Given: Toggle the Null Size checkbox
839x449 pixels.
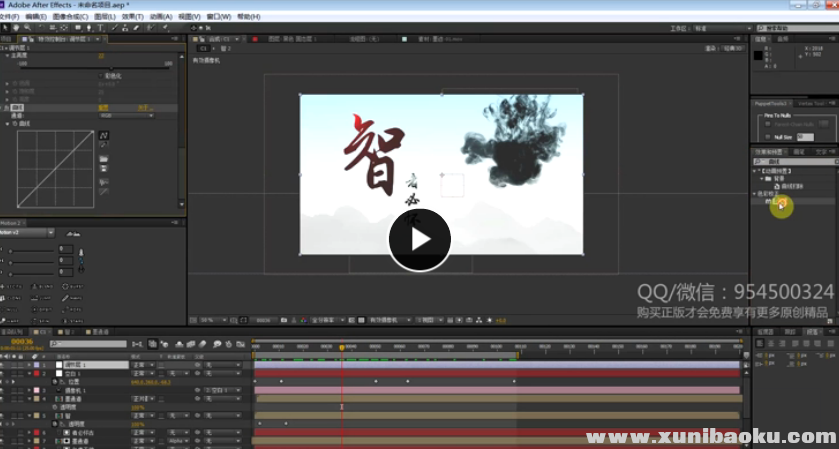Looking at the screenshot, I should pyautogui.click(x=767, y=136).
